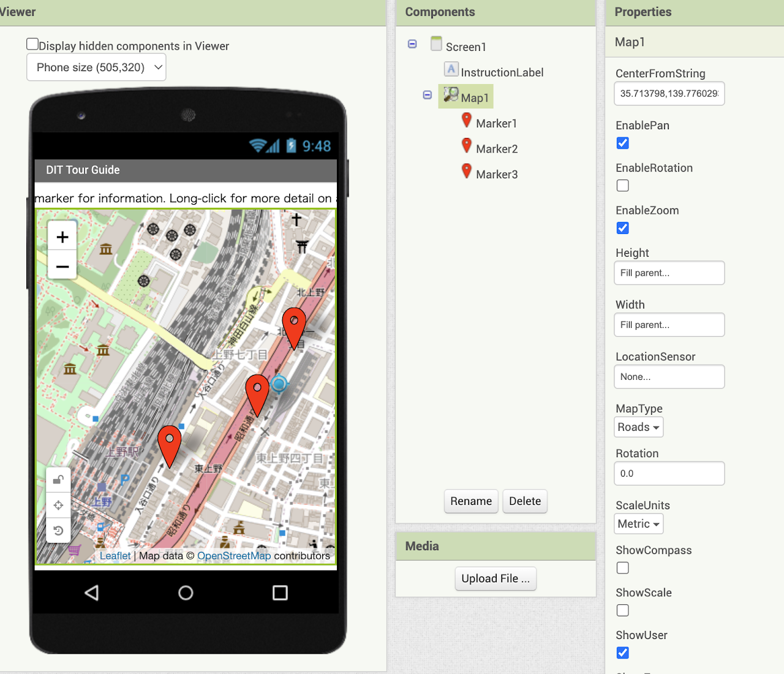
Task: Open the MapType Roads dropdown
Action: point(639,427)
